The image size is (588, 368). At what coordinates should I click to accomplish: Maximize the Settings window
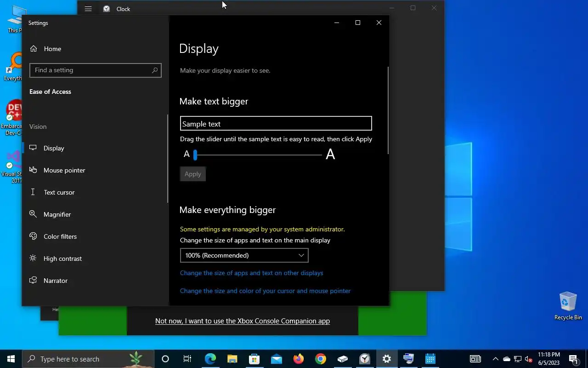click(x=358, y=23)
